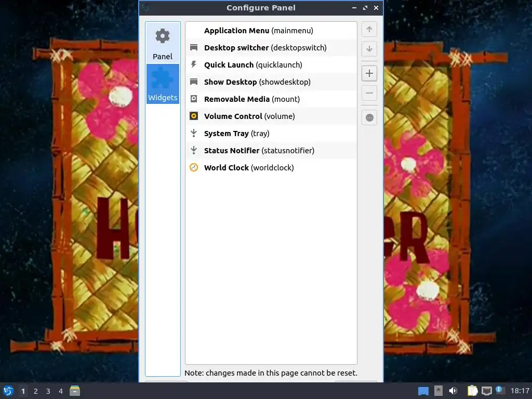Select Removable Media (mount) row
The width and height of the screenshot is (532, 399).
coord(271,99)
